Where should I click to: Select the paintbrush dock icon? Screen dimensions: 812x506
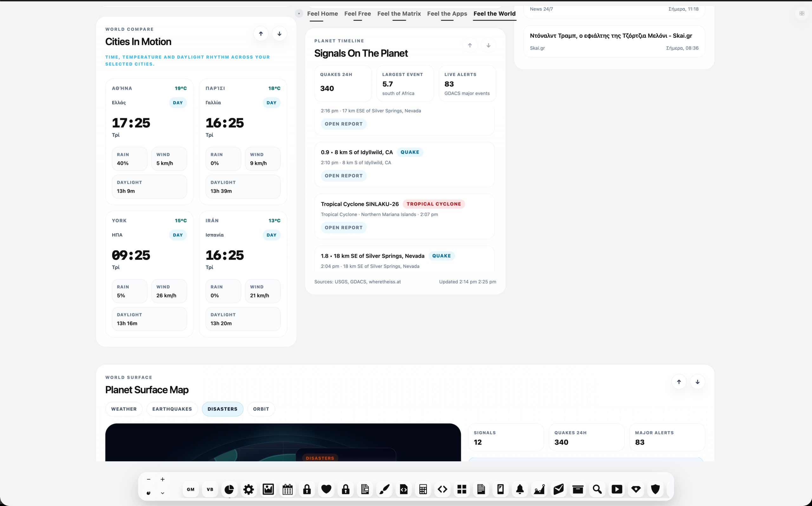click(384, 489)
